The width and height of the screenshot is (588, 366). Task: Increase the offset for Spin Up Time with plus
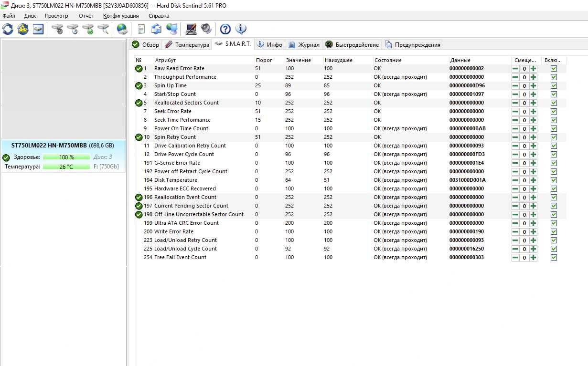click(x=533, y=86)
